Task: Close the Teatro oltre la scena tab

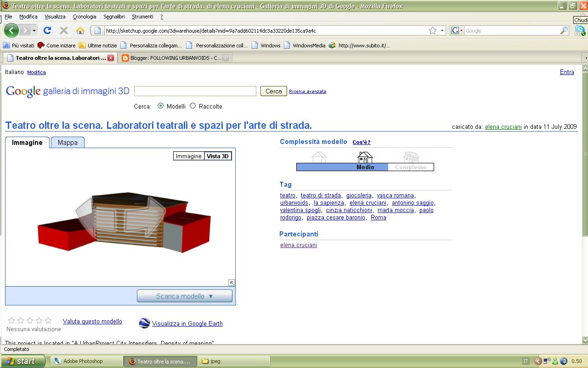Action: (x=110, y=58)
